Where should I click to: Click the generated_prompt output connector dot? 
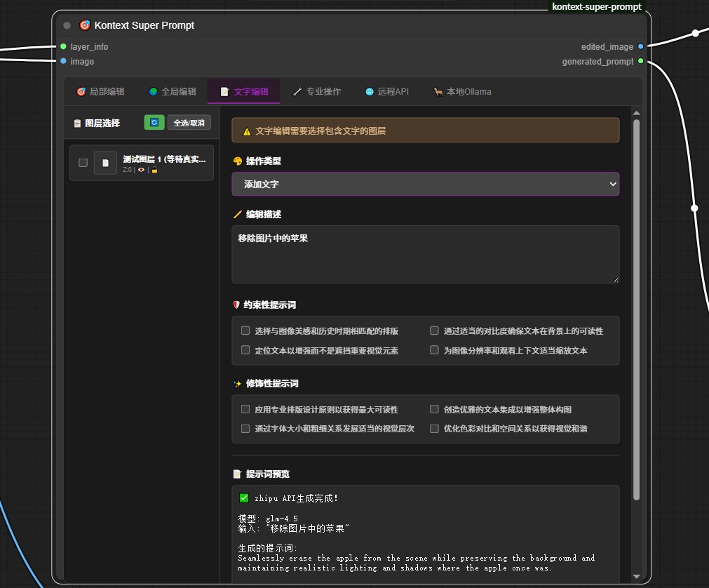(641, 61)
